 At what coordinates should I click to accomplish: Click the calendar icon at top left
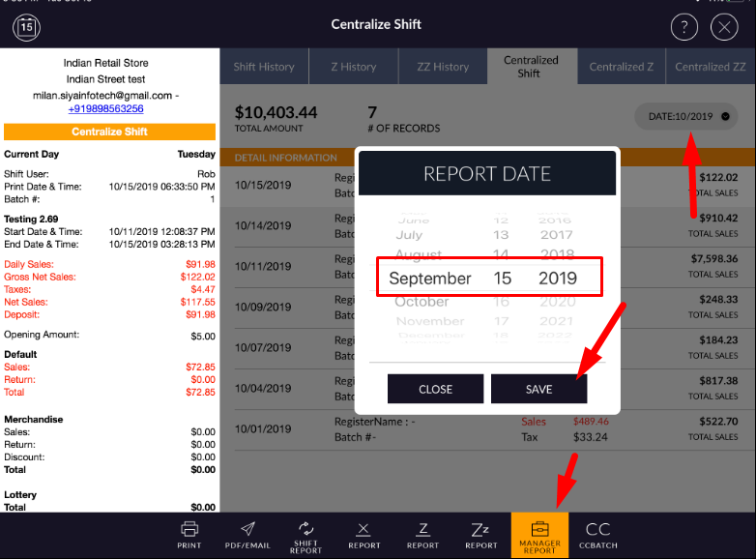(26, 27)
